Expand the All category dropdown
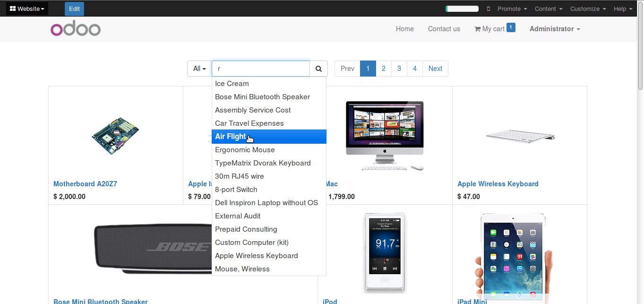This screenshot has height=304, width=644. tap(199, 69)
